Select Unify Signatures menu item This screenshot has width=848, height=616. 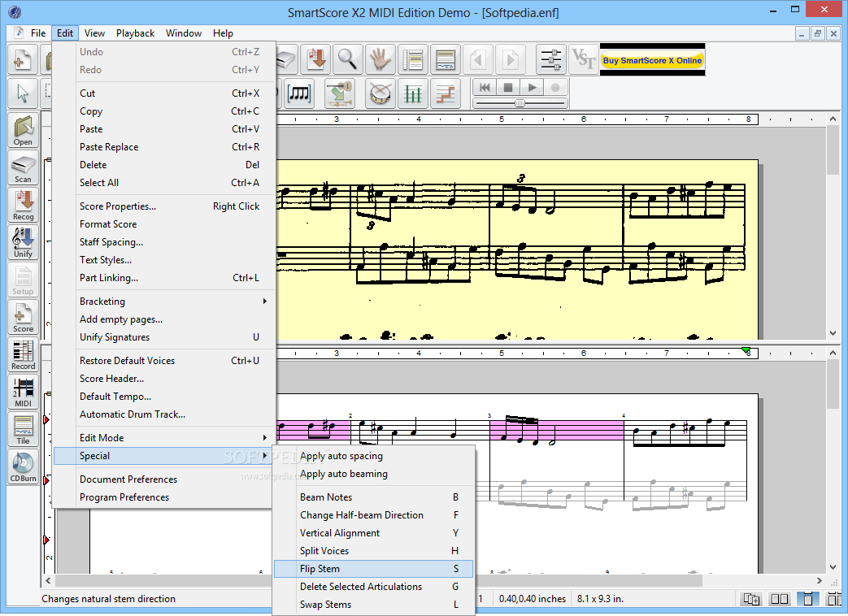tap(164, 337)
